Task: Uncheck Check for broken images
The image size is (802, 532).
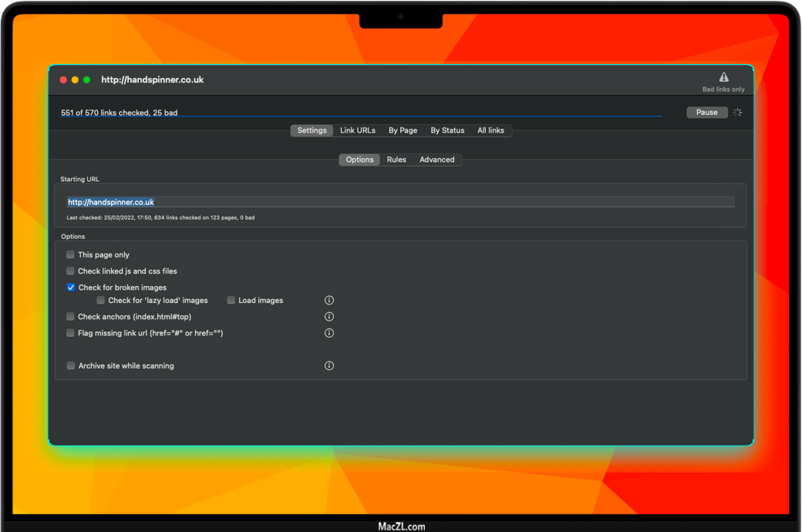Action: [70, 288]
